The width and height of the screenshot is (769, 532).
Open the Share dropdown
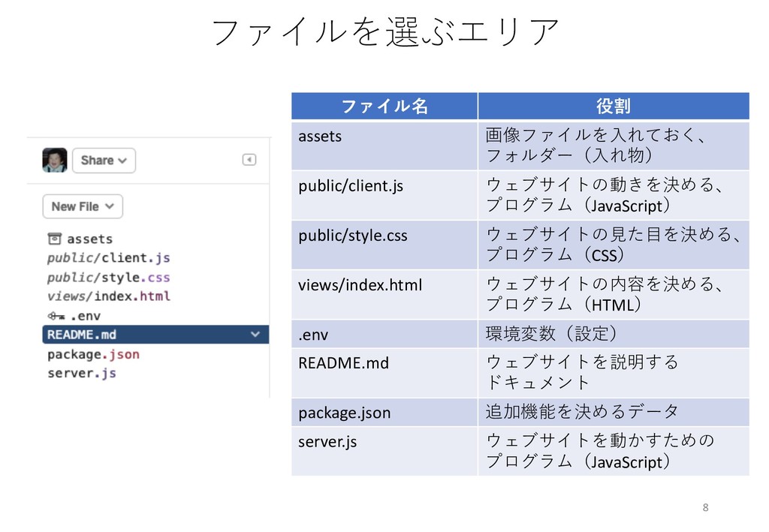(x=104, y=161)
